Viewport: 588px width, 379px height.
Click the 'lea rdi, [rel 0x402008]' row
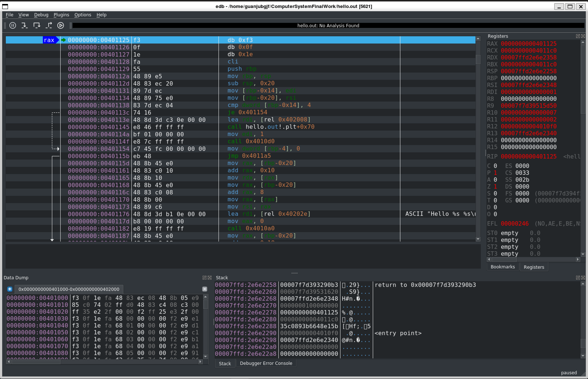coord(241,120)
